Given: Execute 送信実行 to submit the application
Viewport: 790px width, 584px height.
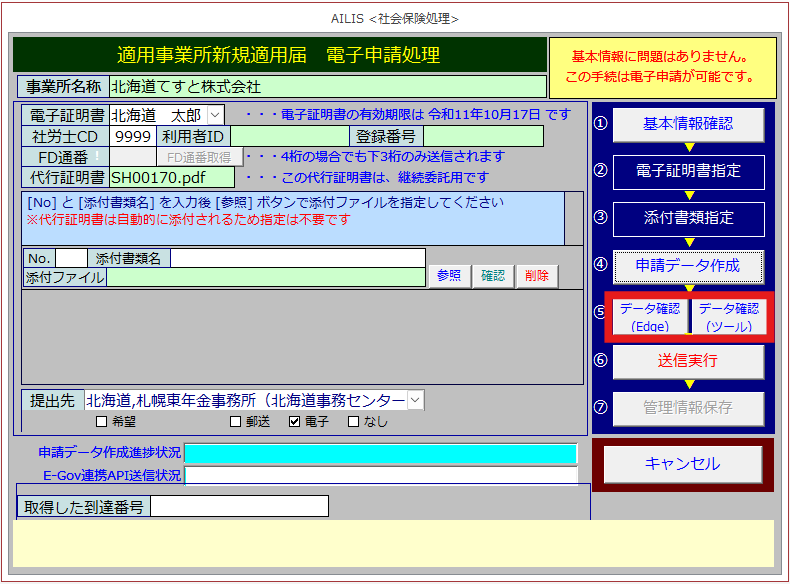Looking at the screenshot, I should click(x=688, y=361).
